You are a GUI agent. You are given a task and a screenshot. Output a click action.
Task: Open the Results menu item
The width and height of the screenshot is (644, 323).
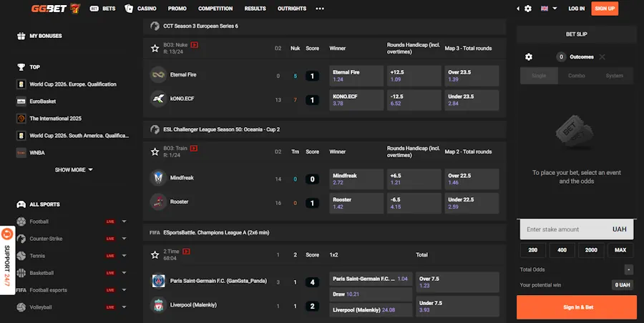pyautogui.click(x=255, y=9)
